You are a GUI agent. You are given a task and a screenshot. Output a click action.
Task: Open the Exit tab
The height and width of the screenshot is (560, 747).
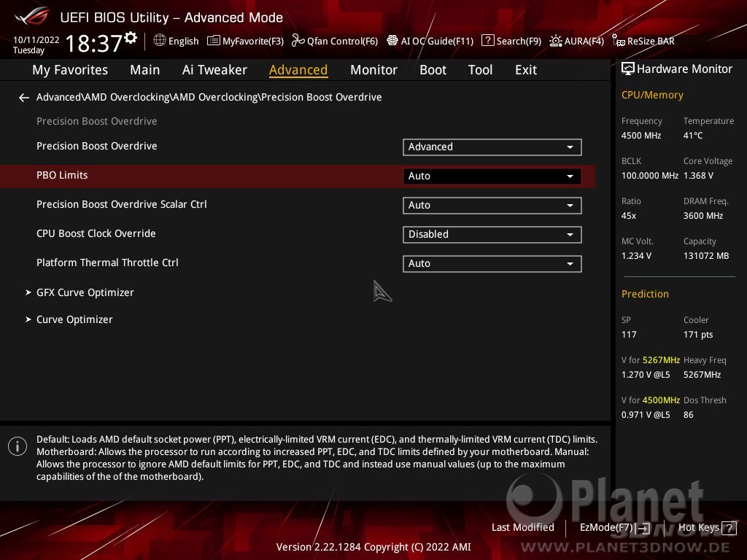pos(526,70)
